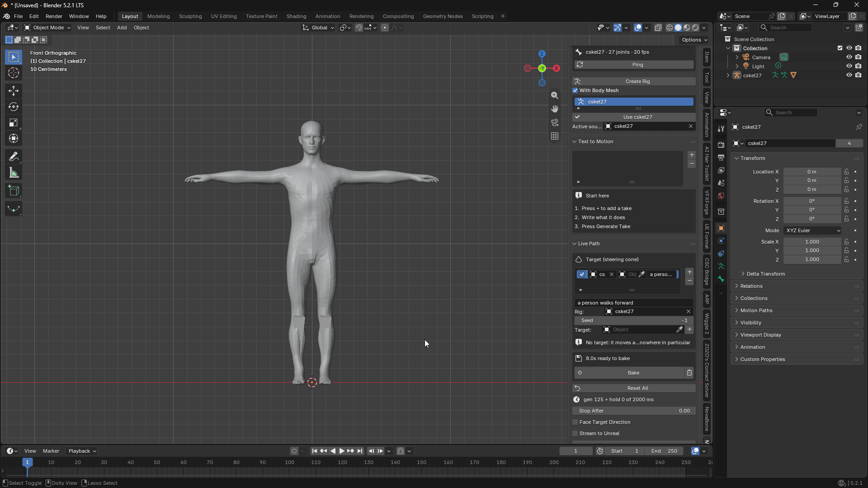The height and width of the screenshot is (488, 868).
Task: Click the Bake button
Action: tap(629, 373)
